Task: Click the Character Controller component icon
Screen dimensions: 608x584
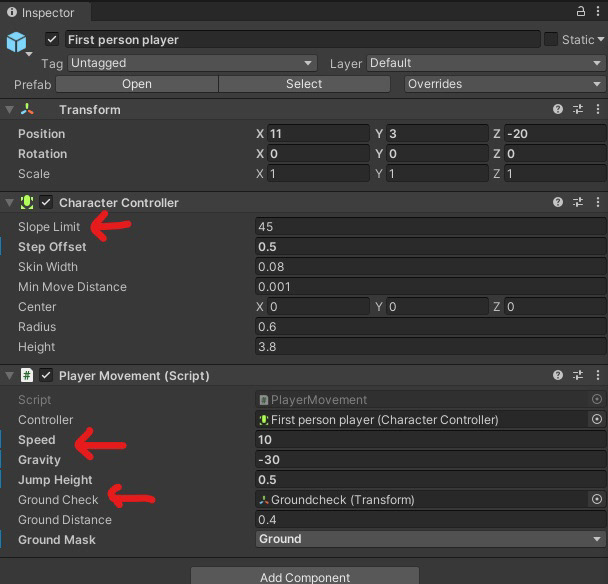Action: click(27, 202)
